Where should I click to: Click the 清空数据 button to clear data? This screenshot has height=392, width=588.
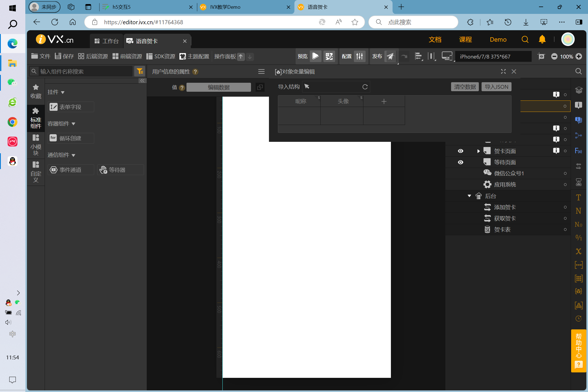[x=465, y=87]
